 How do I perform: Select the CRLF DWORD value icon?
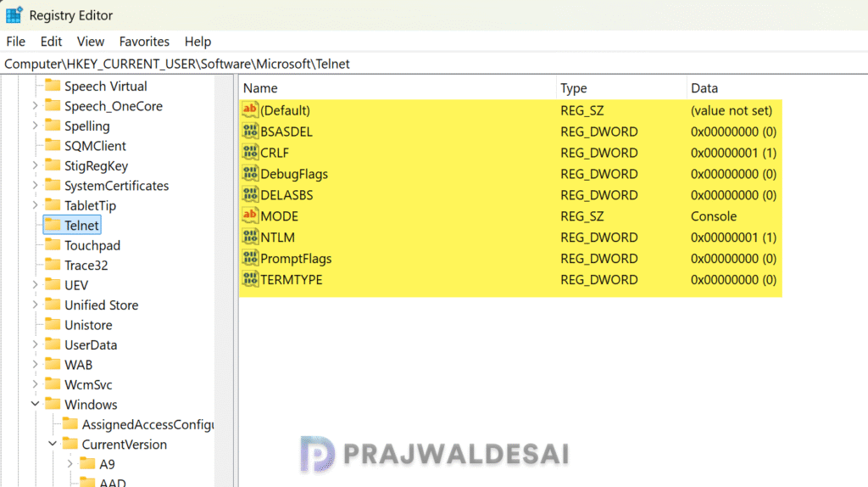(250, 153)
